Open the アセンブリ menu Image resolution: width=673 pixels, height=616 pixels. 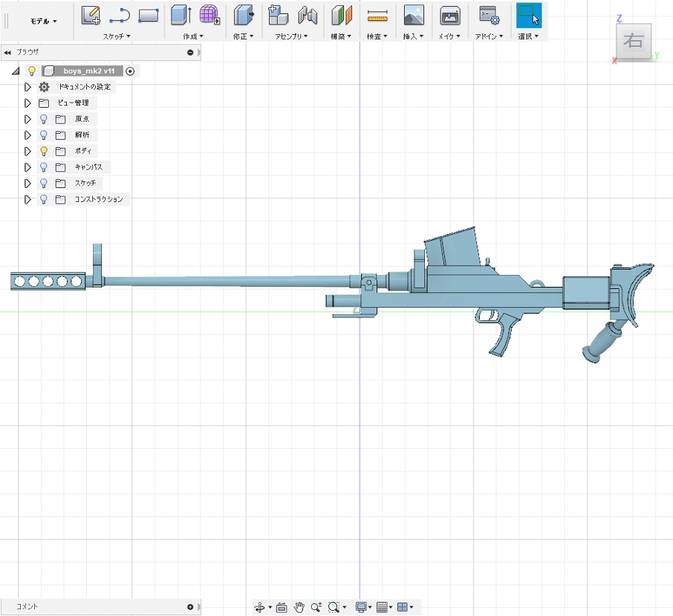pyautogui.click(x=291, y=36)
